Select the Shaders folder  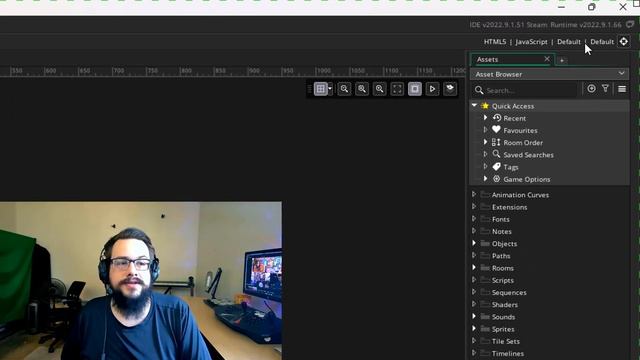coord(504,305)
